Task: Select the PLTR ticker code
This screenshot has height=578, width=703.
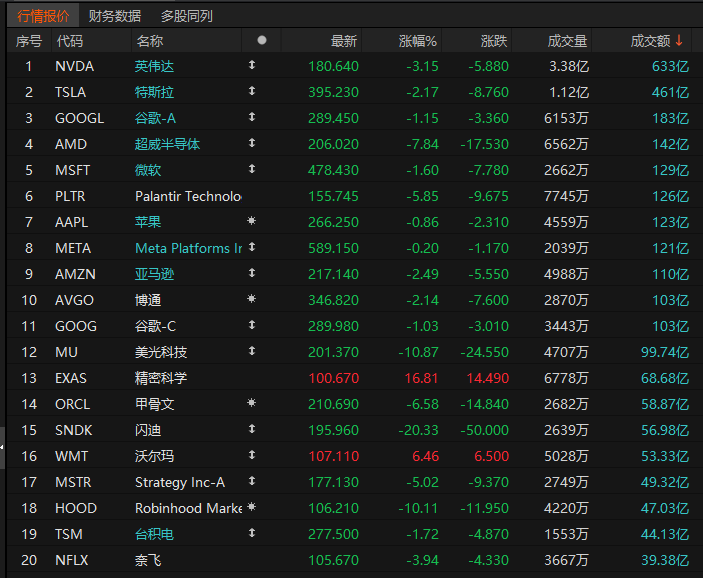Action: (70, 196)
